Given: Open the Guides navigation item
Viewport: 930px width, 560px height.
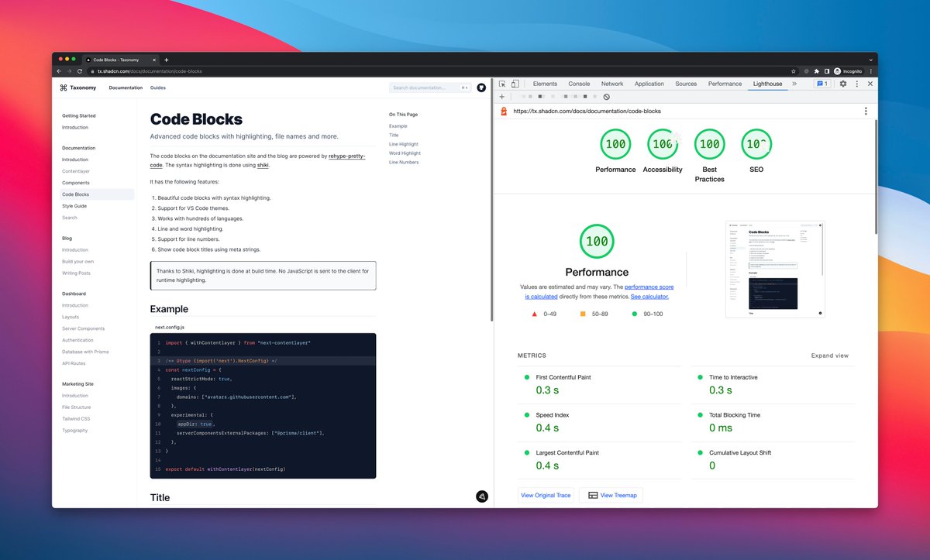Looking at the screenshot, I should pos(157,88).
